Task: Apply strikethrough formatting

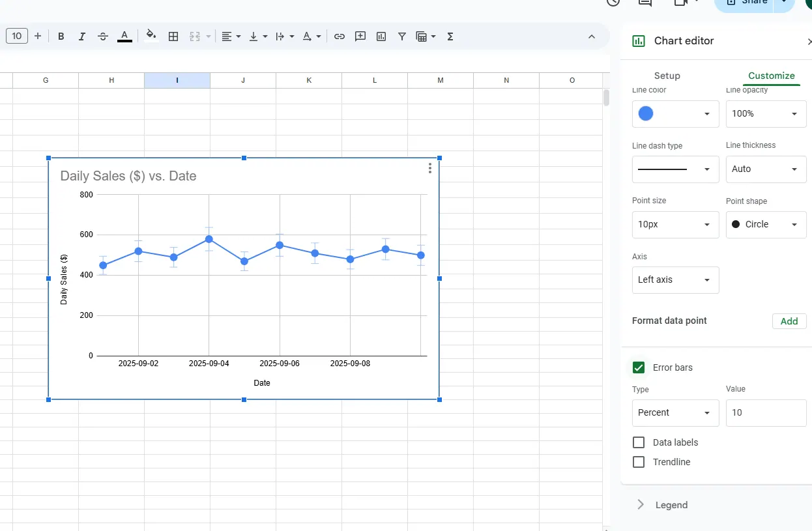Action: tap(103, 36)
